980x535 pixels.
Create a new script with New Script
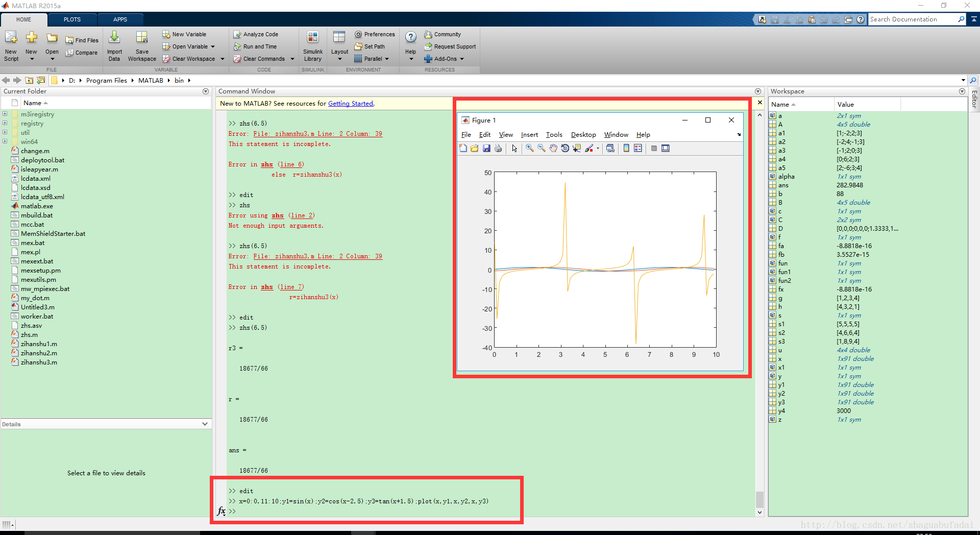[x=11, y=46]
